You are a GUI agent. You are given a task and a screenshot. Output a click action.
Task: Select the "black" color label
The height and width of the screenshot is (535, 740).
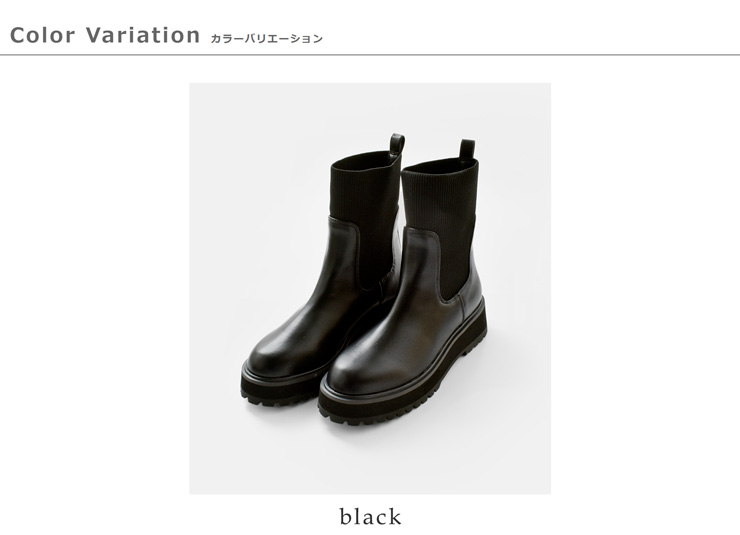pos(370,517)
